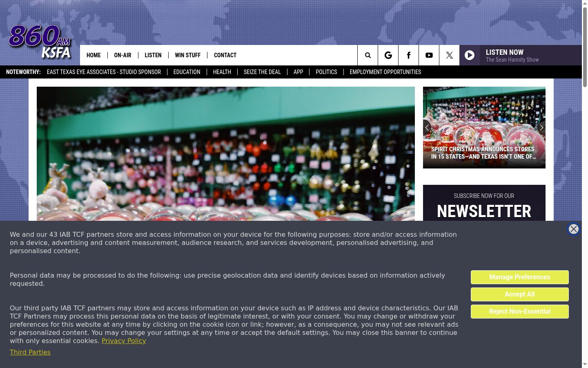Visit the Facebook icon link
588x368 pixels.
point(408,55)
